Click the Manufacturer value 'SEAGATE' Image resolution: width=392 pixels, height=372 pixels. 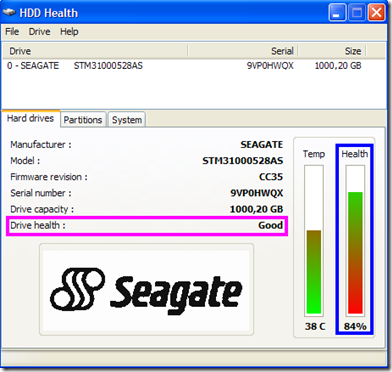[262, 145]
